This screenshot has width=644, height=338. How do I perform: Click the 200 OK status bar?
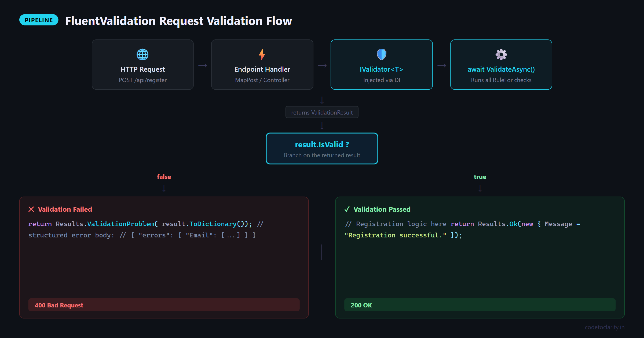tap(480, 305)
